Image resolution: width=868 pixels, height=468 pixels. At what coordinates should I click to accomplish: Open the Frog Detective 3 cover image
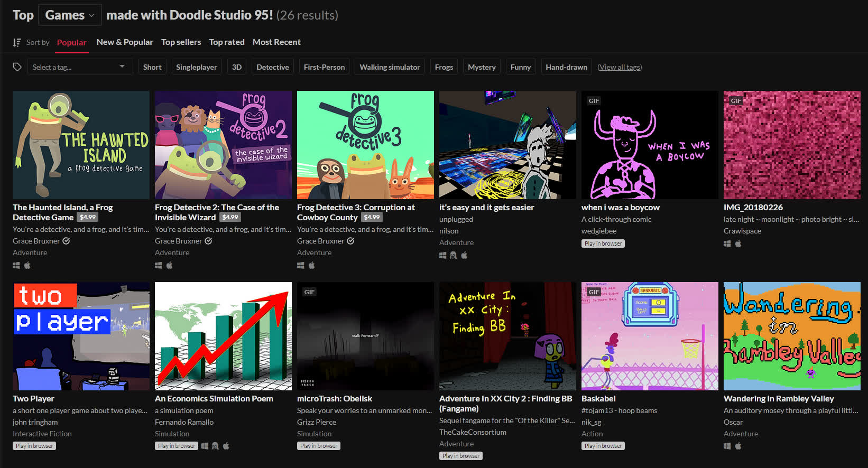(365, 145)
